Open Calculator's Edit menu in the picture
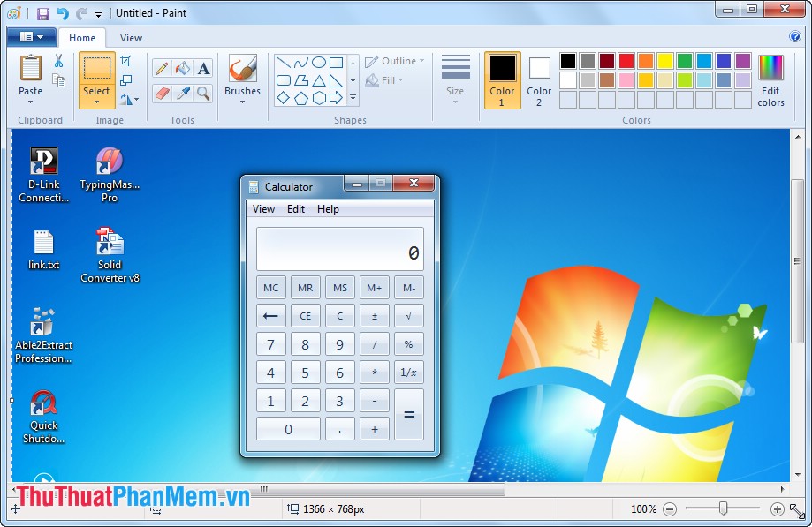 [296, 209]
